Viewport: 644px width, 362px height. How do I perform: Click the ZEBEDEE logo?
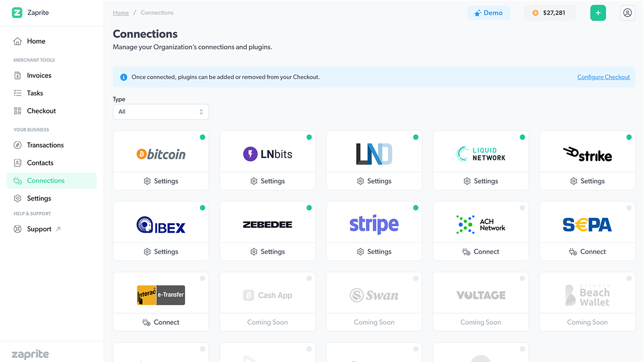(x=268, y=225)
